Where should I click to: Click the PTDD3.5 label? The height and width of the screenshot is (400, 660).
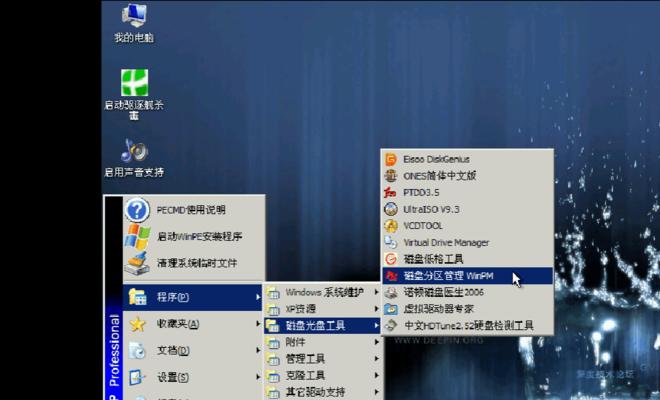(x=421, y=193)
